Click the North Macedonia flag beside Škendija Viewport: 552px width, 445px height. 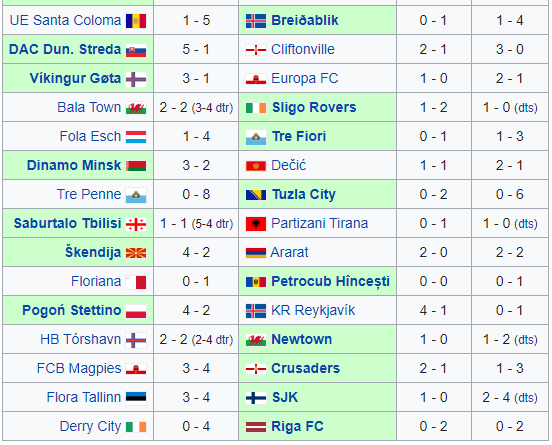(136, 253)
